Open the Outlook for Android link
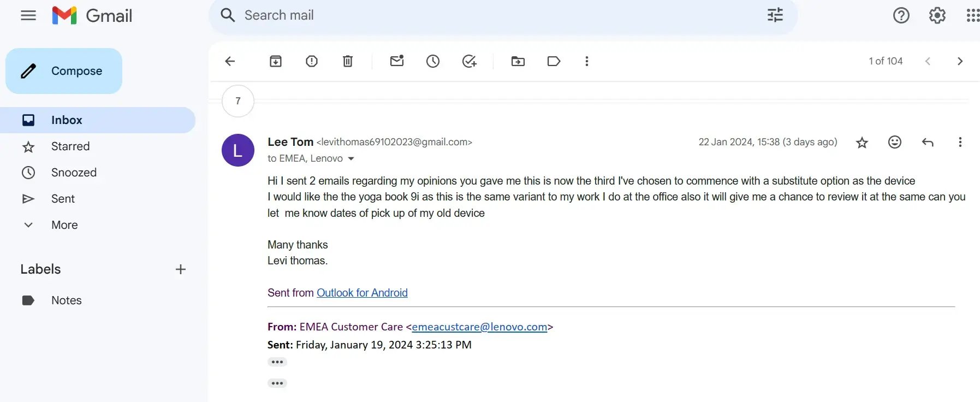Screen dimensions: 980x402 (x=362, y=293)
